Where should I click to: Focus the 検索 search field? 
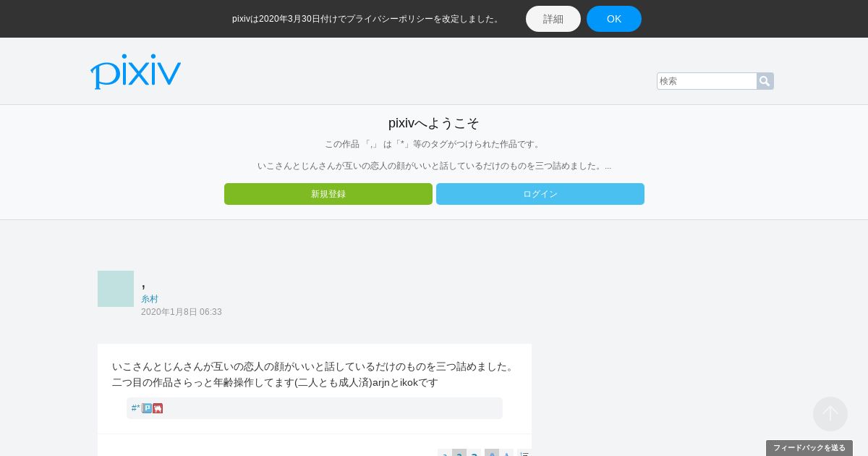click(x=707, y=81)
